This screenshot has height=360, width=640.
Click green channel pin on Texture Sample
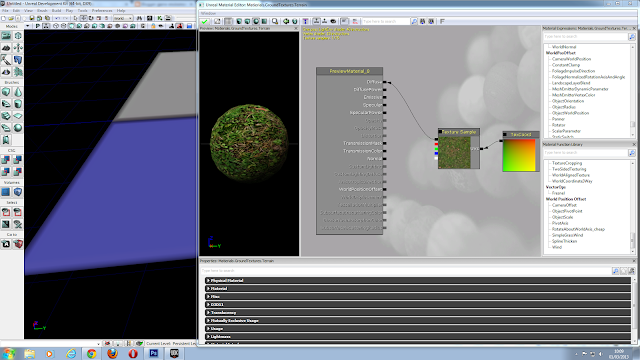(436, 149)
